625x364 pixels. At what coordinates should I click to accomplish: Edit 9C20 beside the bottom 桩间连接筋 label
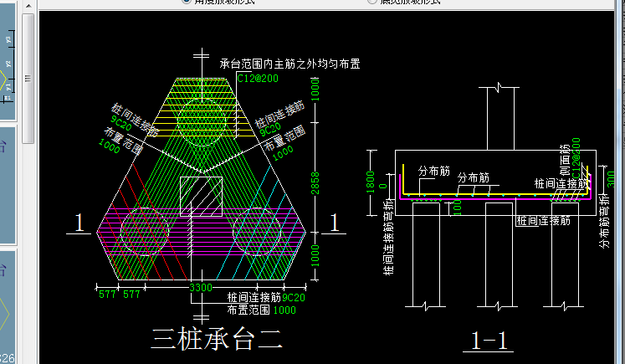pyautogui.click(x=294, y=297)
